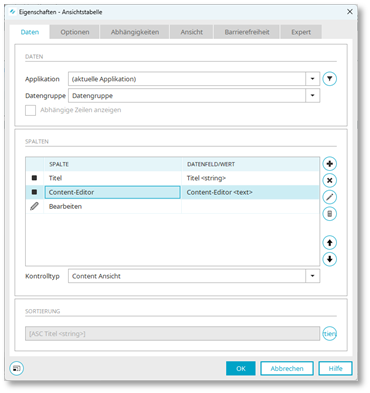Click the sort edit button beside Sortierung
The width and height of the screenshot is (370, 393).
(x=329, y=333)
